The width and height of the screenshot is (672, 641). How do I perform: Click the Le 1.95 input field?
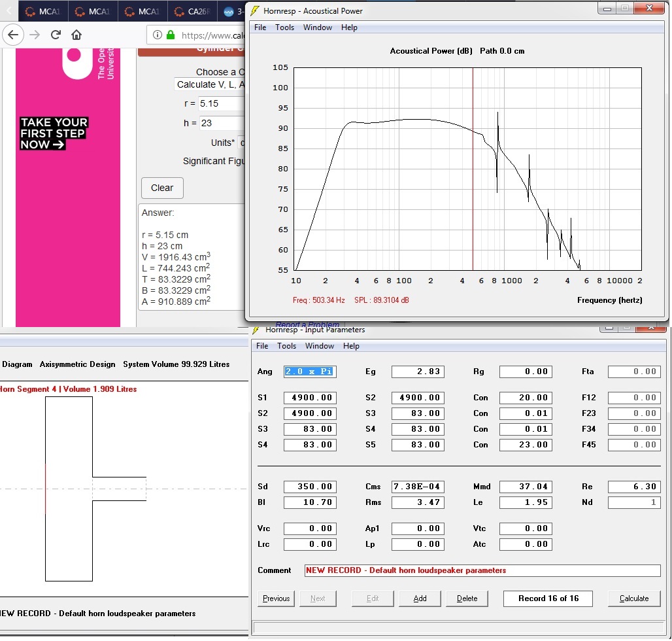(526, 502)
